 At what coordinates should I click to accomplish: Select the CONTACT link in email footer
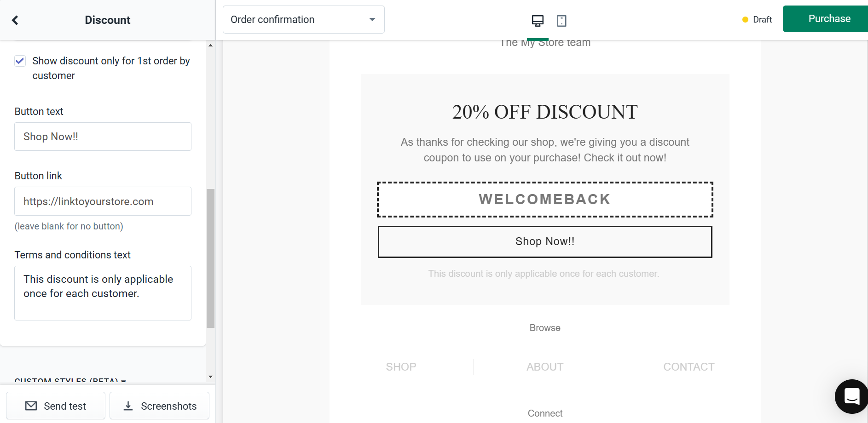point(689,367)
